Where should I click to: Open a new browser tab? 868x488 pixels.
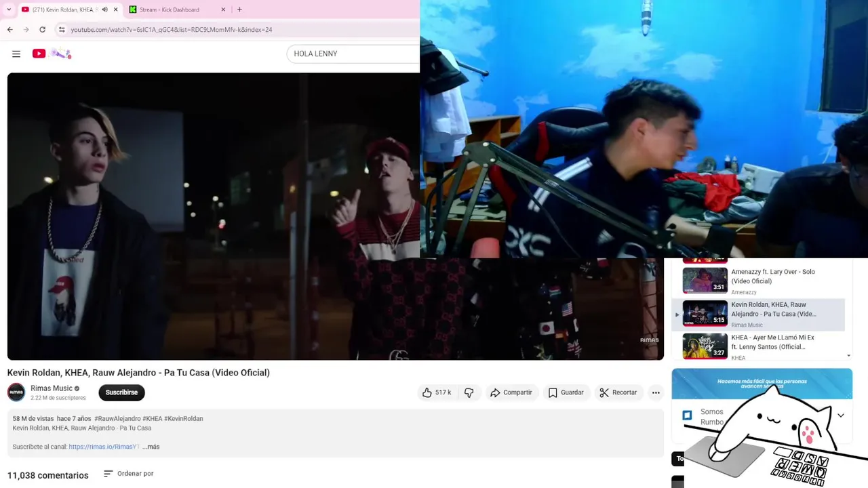pos(239,9)
